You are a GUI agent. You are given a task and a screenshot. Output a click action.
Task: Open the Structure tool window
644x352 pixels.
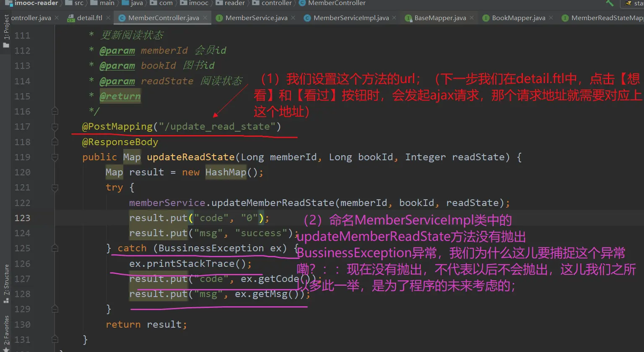click(x=6, y=284)
